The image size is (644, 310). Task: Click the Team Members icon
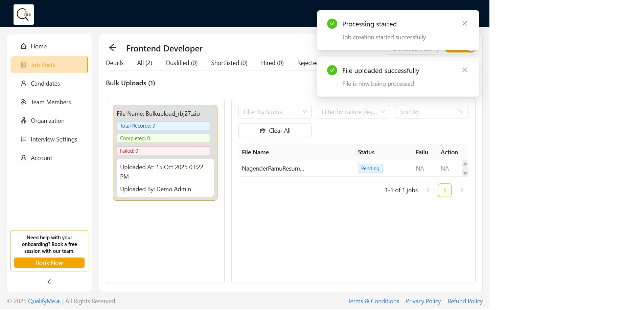click(24, 102)
